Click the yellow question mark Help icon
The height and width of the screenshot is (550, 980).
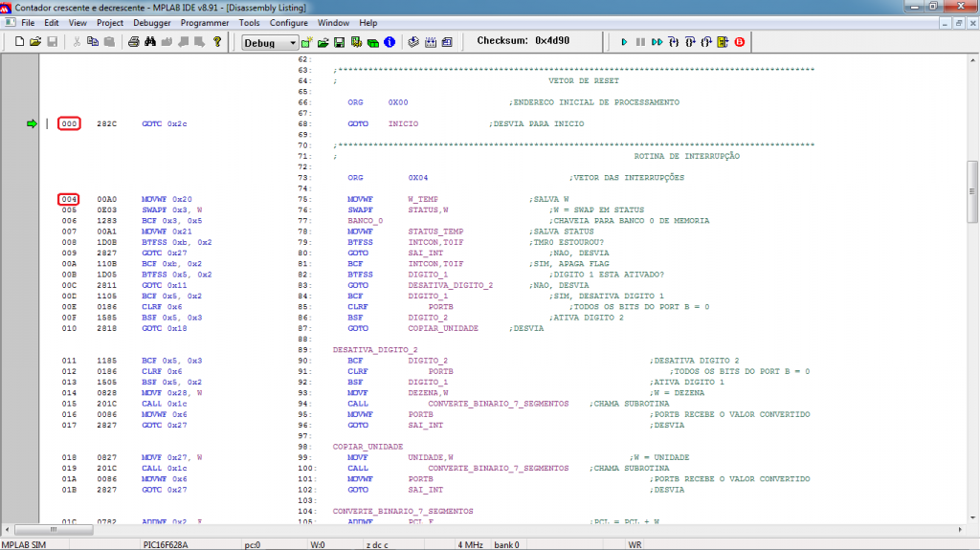[x=217, y=42]
